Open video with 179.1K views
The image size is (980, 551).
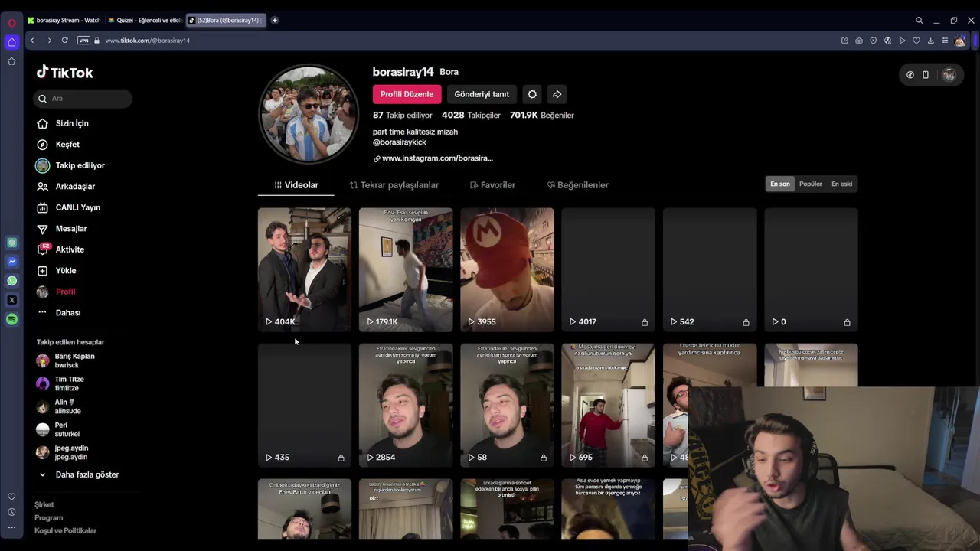(406, 269)
